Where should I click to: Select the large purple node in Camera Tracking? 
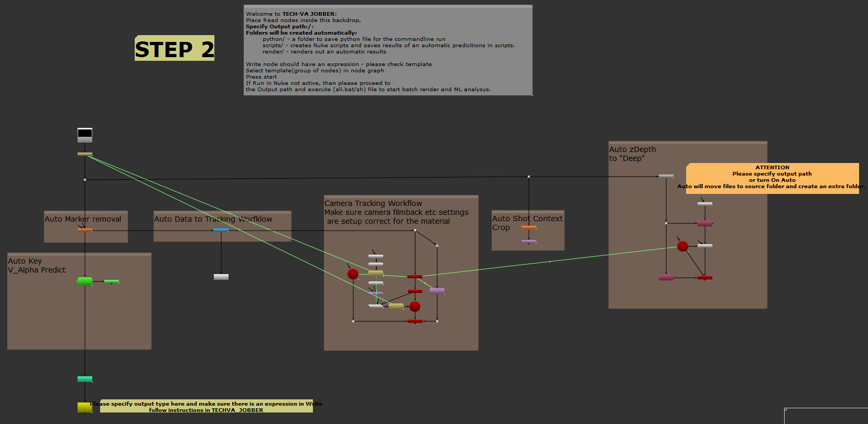(x=437, y=291)
